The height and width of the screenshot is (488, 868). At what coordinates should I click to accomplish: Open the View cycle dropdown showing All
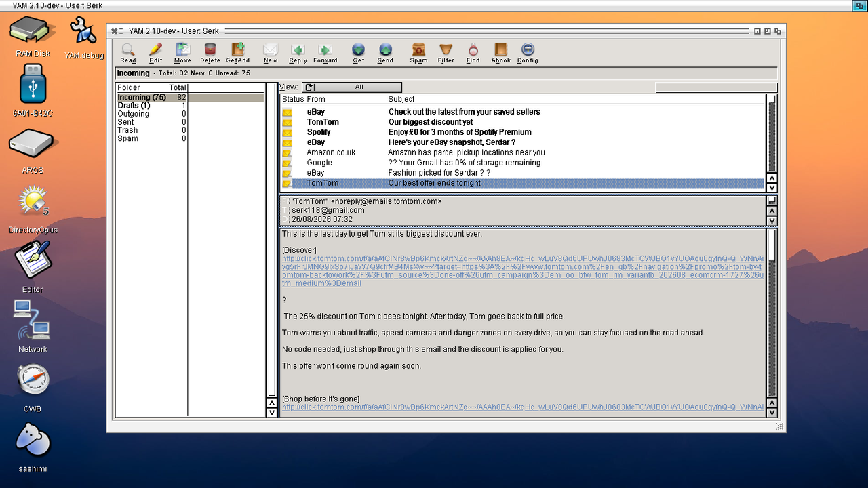(x=351, y=87)
